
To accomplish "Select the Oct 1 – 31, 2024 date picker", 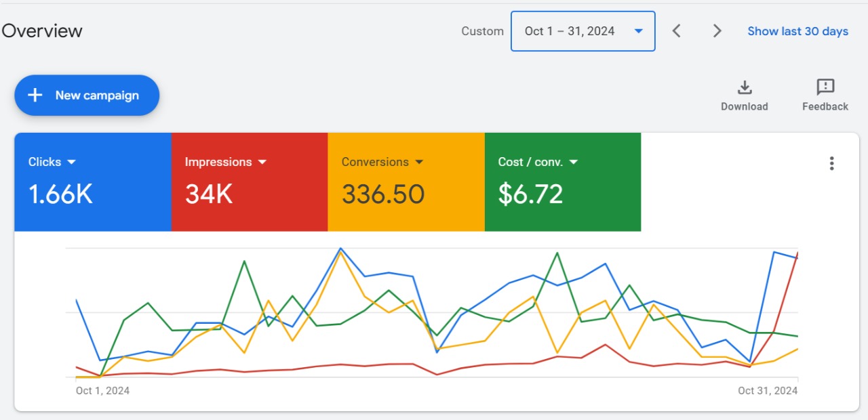I will (583, 31).
